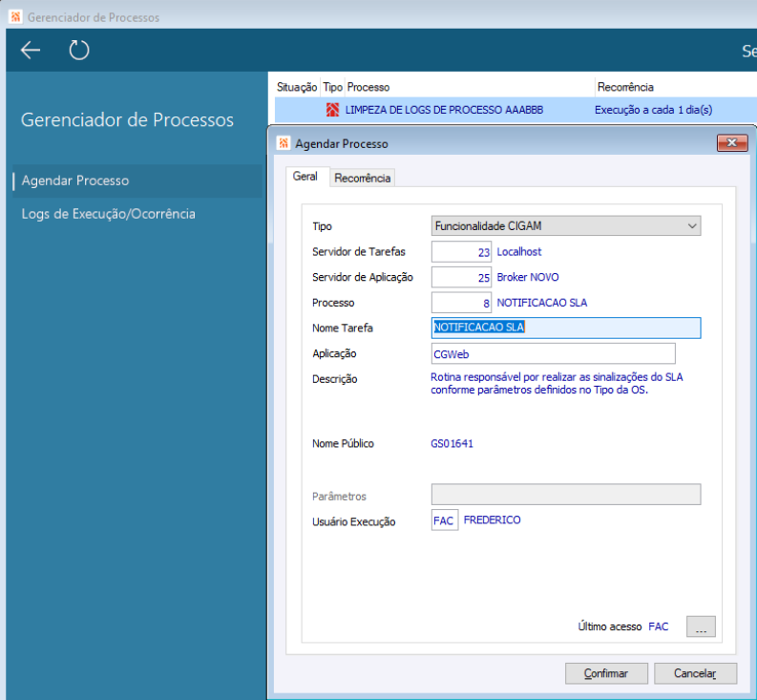Click the Recorrência column header
757x700 pixels.
pyautogui.click(x=625, y=87)
